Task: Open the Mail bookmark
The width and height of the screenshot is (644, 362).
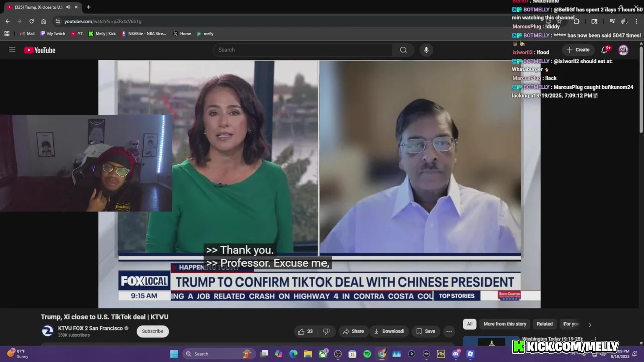Action: [x=27, y=34]
